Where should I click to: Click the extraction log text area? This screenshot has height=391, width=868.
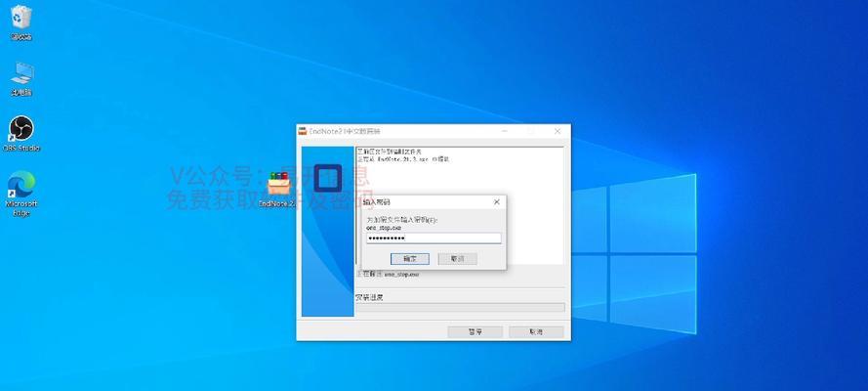click(460, 205)
